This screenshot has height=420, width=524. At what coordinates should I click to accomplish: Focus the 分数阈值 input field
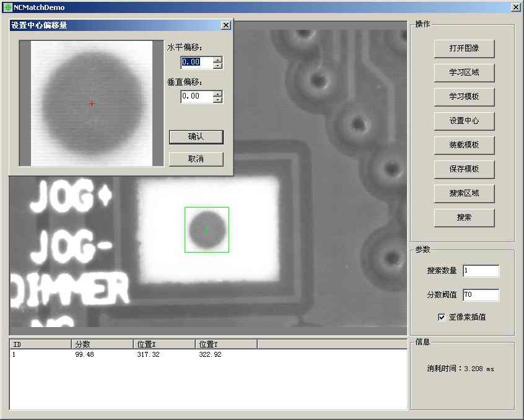coord(481,295)
